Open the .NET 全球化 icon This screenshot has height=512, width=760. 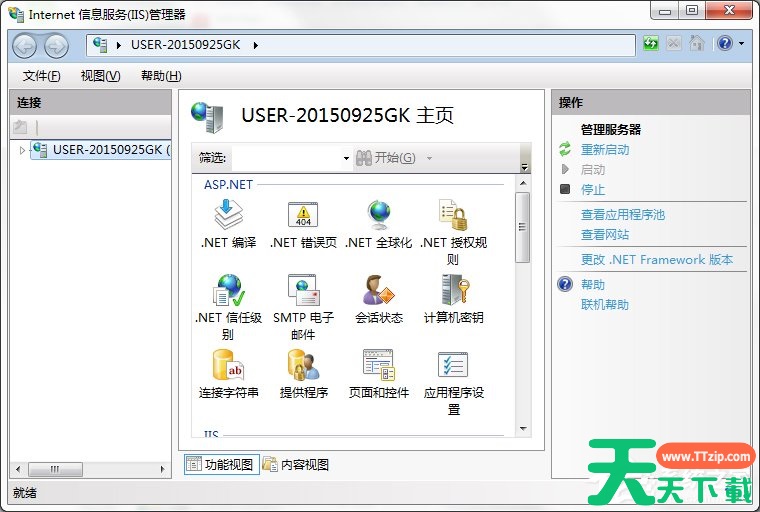click(378, 215)
